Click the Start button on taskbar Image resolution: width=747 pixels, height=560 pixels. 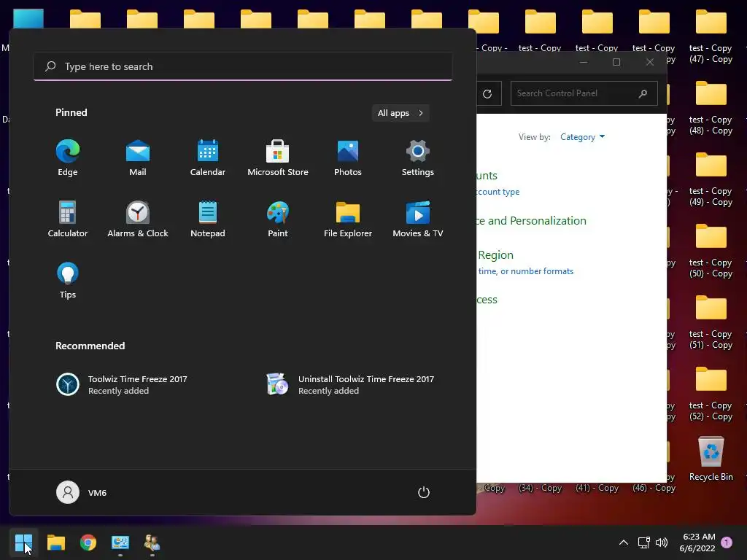coord(23,542)
